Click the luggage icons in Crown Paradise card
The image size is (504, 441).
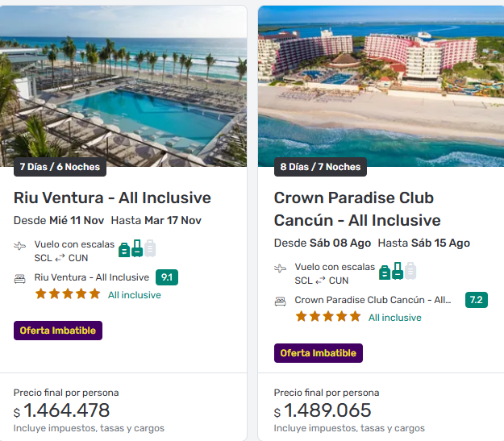pos(398,271)
